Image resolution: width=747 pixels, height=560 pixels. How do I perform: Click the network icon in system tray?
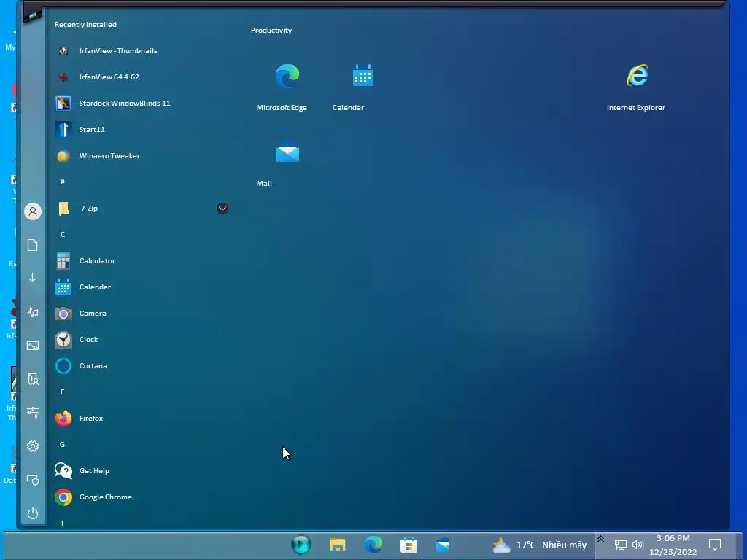tap(620, 545)
